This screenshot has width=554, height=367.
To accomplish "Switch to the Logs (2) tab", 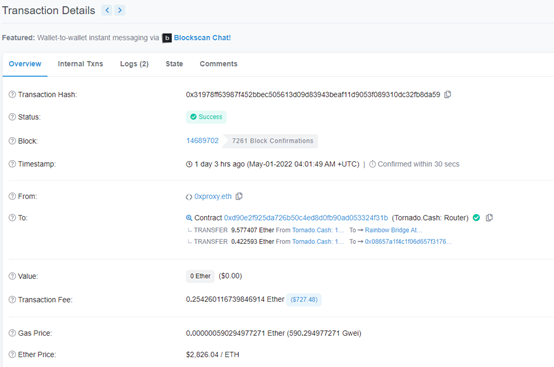I will click(x=134, y=64).
